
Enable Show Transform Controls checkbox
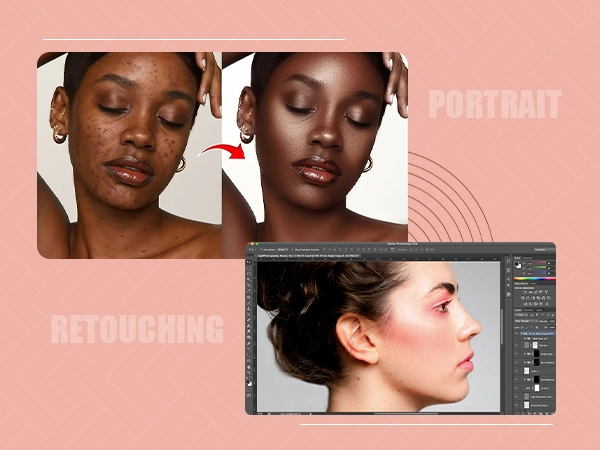(x=292, y=249)
